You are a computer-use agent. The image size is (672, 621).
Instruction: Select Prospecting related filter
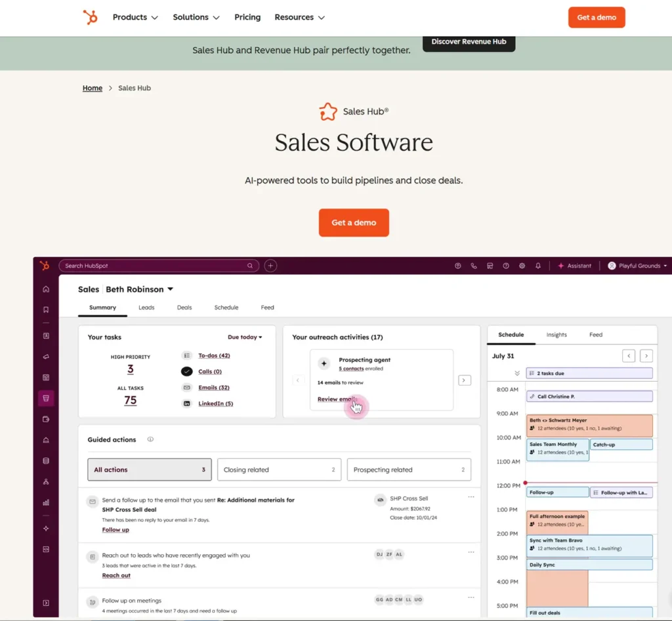(409, 470)
